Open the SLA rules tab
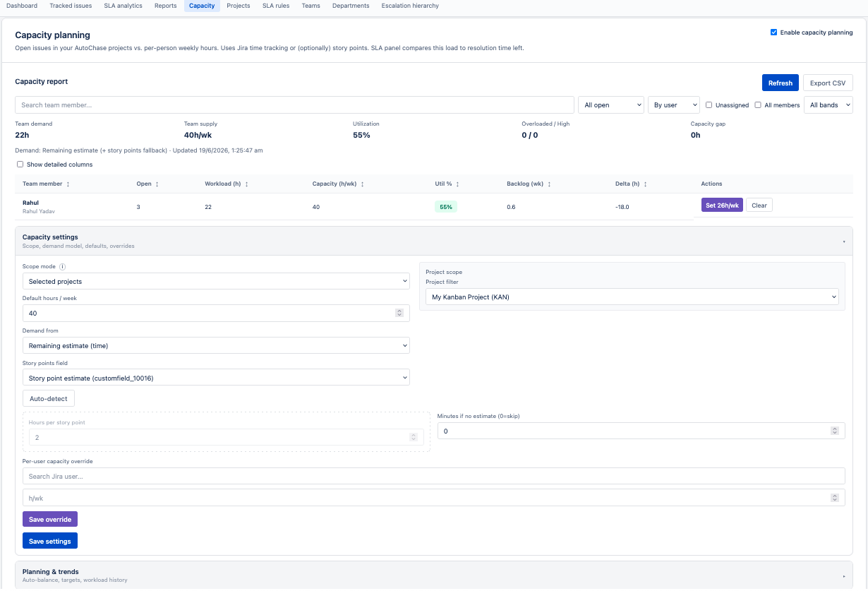Viewport: 868px width, 591px height. click(276, 6)
